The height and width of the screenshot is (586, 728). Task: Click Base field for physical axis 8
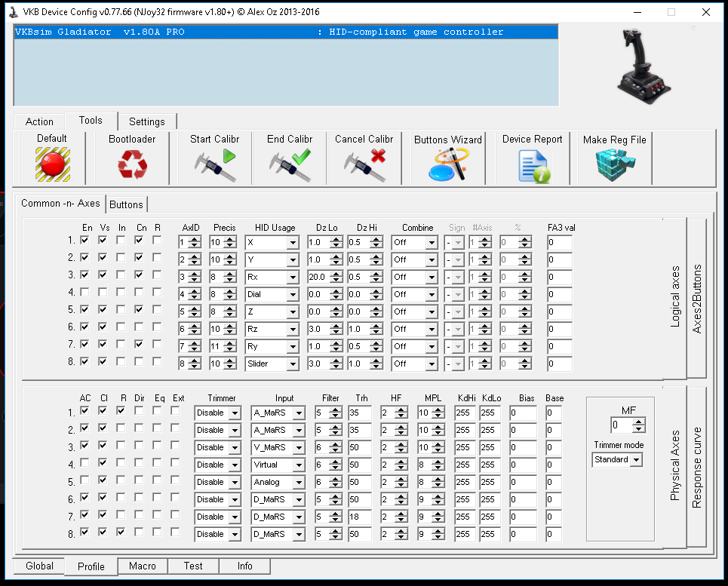[554, 535]
